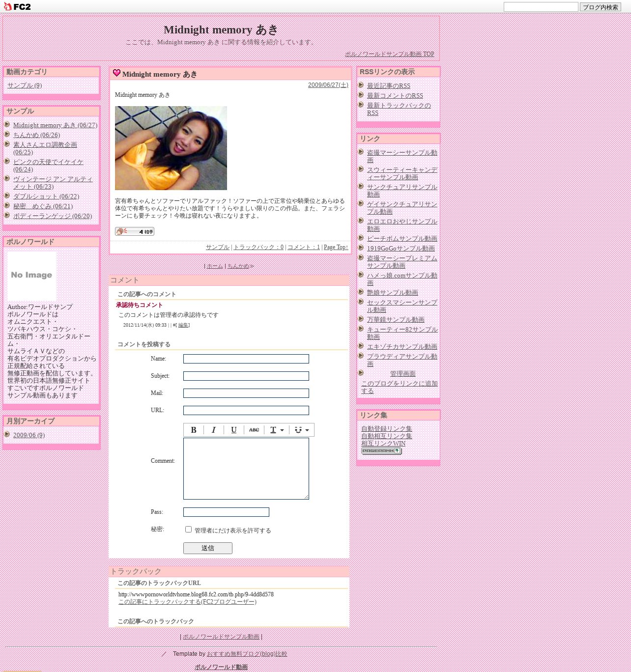Click the Page Top↑ link
The image size is (631, 672).
pos(336,247)
